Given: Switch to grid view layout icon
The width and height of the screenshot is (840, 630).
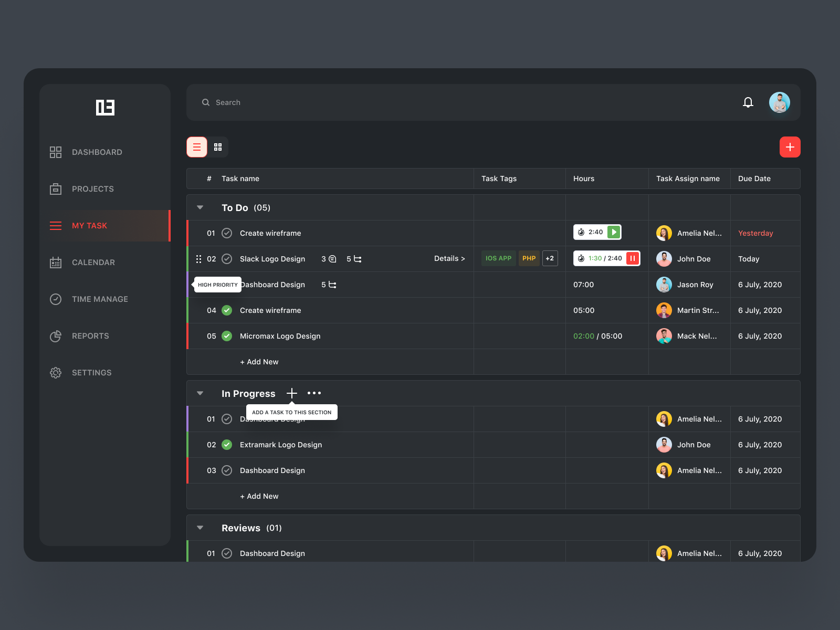Looking at the screenshot, I should point(218,147).
